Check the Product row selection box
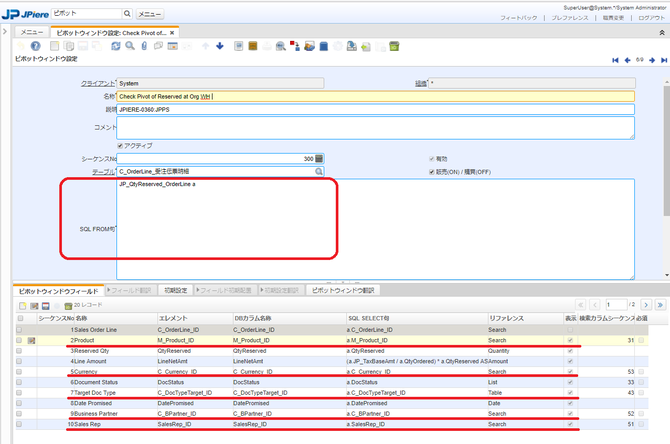This screenshot has width=670, height=444. (19, 340)
